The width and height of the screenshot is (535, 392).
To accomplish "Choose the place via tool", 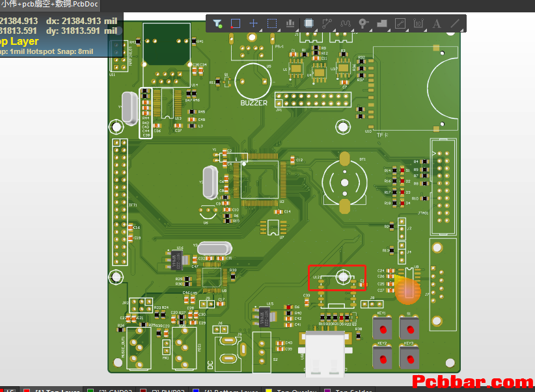I will (x=363, y=23).
